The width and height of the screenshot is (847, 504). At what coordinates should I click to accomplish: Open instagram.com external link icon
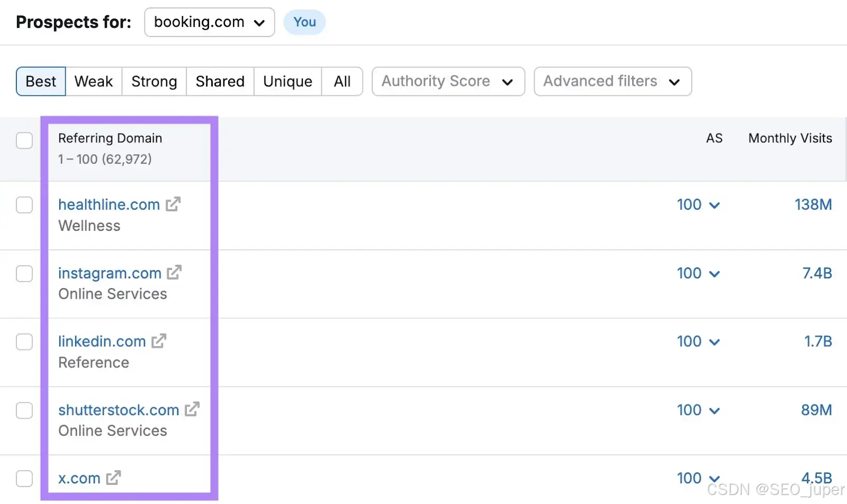coord(174,273)
